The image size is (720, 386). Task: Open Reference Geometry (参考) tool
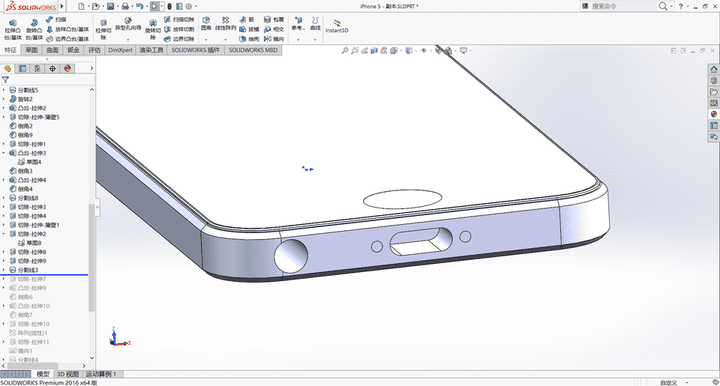point(298,24)
